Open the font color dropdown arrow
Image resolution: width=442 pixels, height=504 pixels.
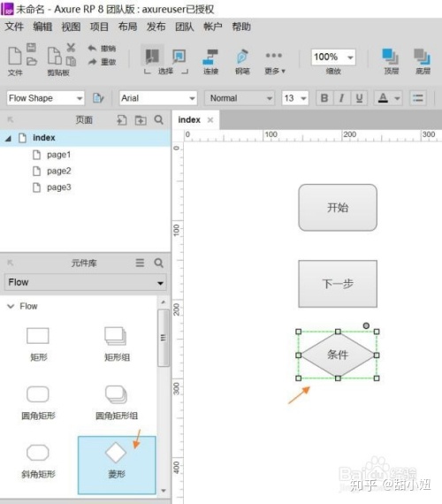pos(397,98)
